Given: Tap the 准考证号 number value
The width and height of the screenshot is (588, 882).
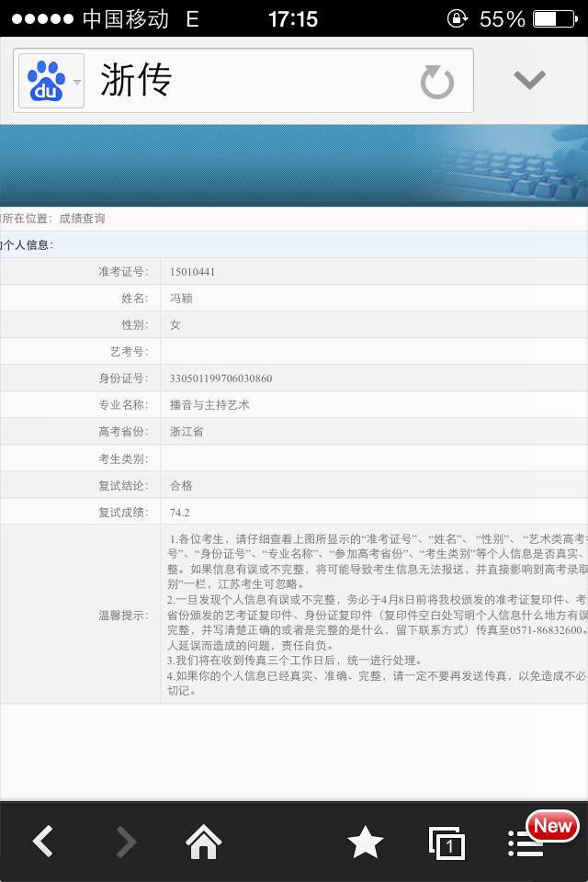Looking at the screenshot, I should point(192,272).
